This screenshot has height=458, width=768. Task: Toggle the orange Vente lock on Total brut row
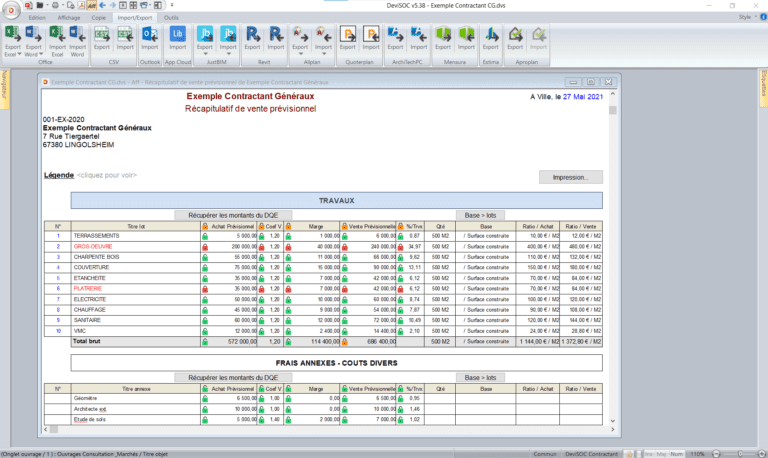[x=345, y=342]
